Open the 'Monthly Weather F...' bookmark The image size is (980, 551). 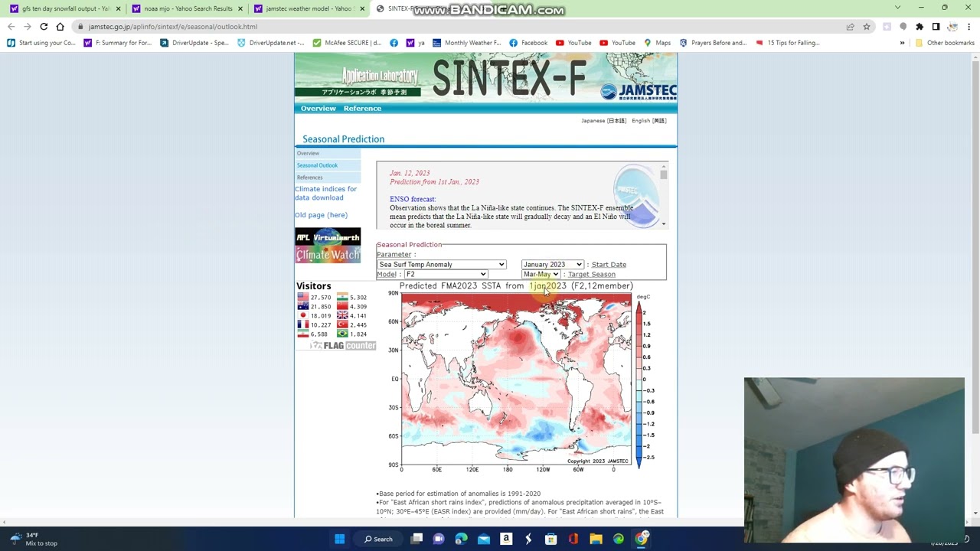coord(466,43)
